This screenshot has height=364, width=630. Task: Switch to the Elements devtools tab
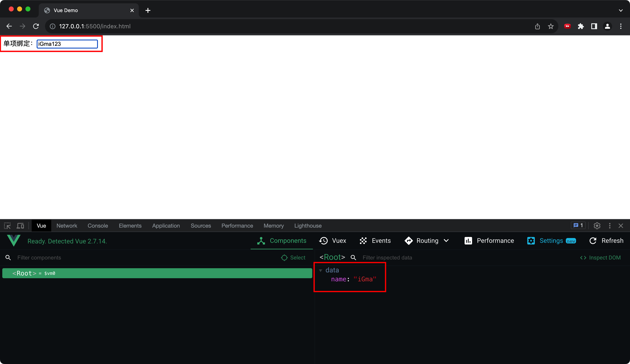[130, 226]
